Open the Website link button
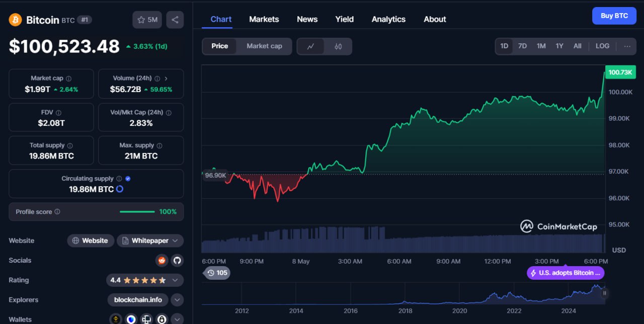The width and height of the screenshot is (644, 324). 90,240
